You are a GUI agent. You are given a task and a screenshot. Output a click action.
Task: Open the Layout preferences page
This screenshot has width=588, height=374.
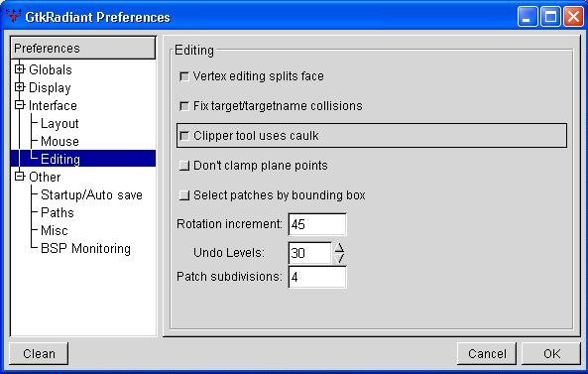pos(59,123)
